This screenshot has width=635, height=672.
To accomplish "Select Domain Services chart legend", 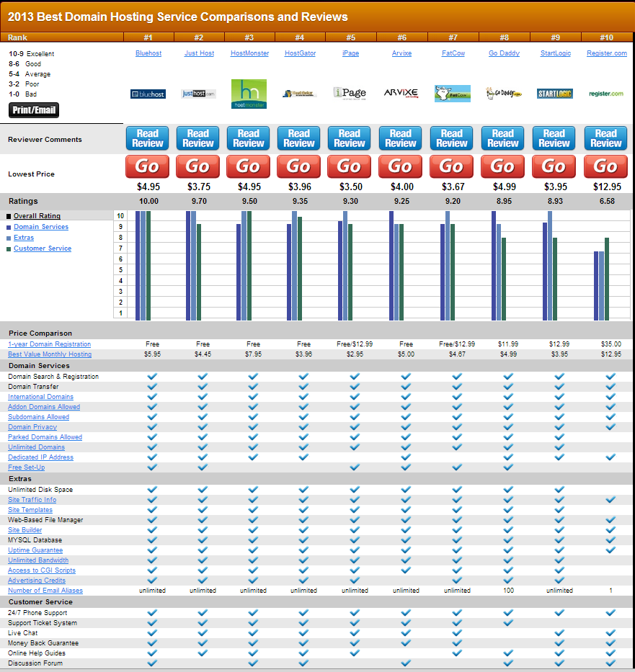I will 41,227.
